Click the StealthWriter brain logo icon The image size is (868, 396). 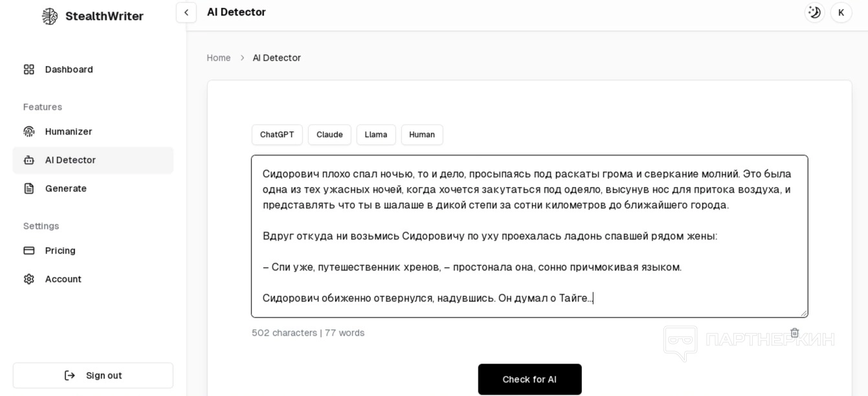click(x=50, y=16)
